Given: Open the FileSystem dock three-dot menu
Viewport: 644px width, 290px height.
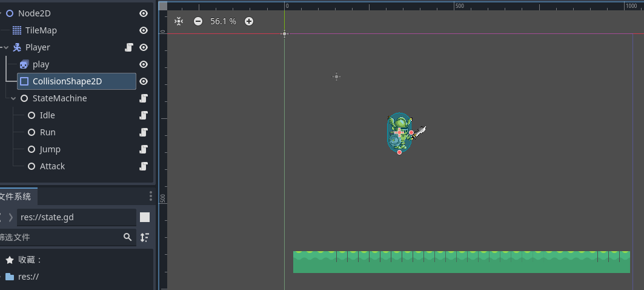Looking at the screenshot, I should pyautogui.click(x=151, y=196).
